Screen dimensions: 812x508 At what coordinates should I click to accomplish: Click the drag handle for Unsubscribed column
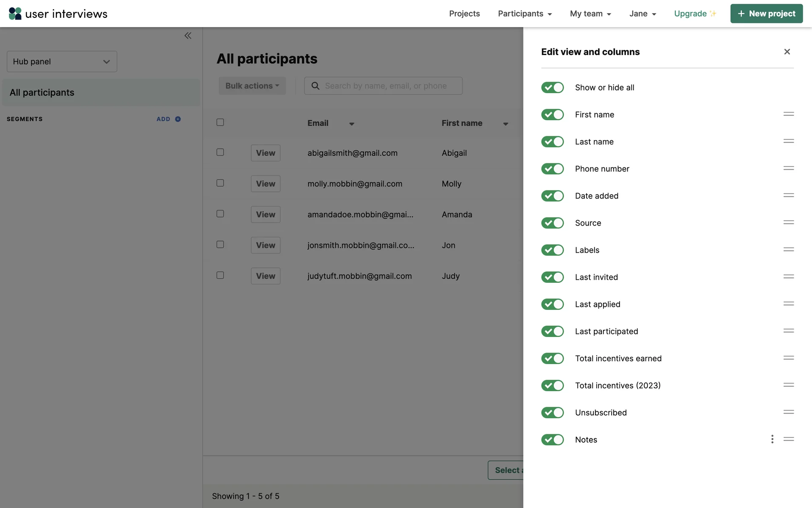(x=788, y=412)
